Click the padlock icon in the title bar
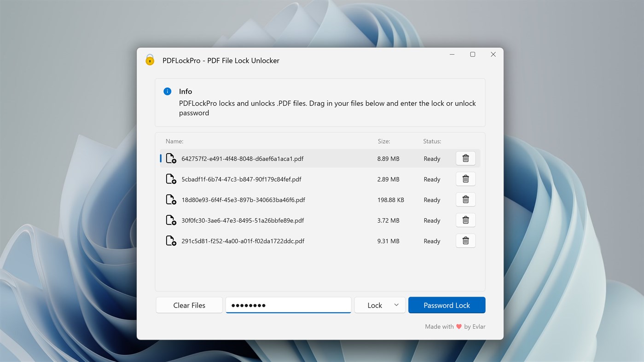The height and width of the screenshot is (362, 644). tap(150, 60)
